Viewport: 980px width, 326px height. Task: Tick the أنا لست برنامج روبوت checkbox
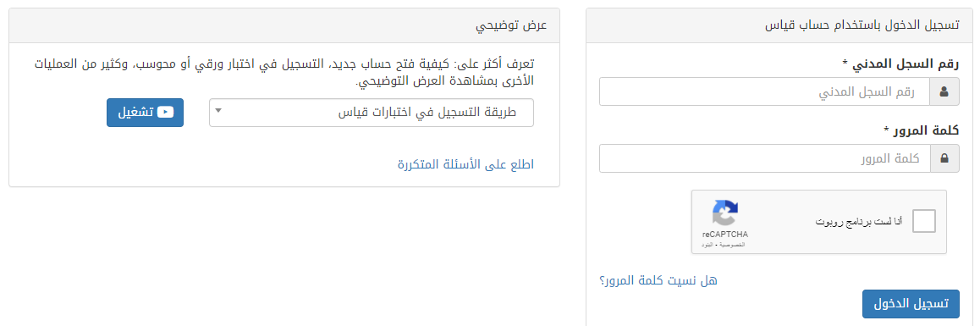pos(924,222)
